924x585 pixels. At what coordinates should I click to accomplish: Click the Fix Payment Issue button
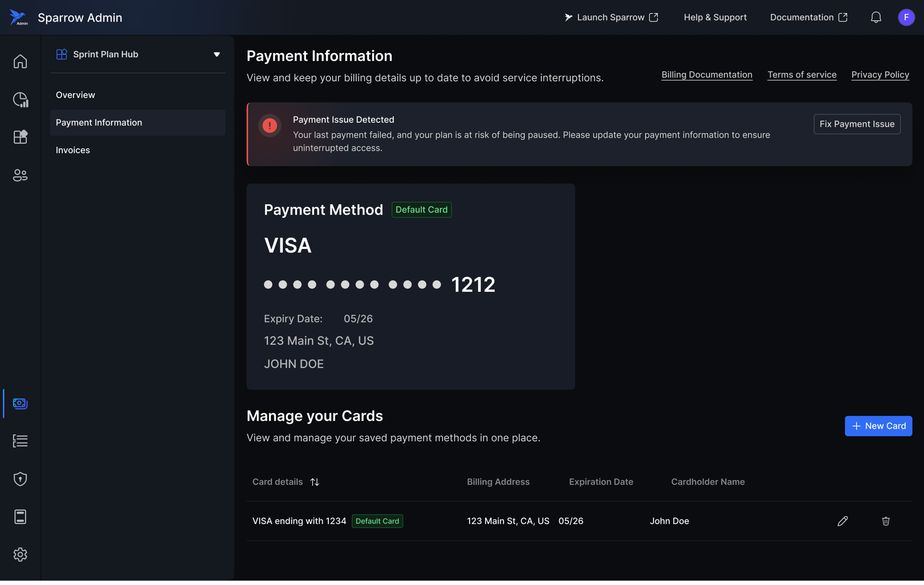point(857,124)
